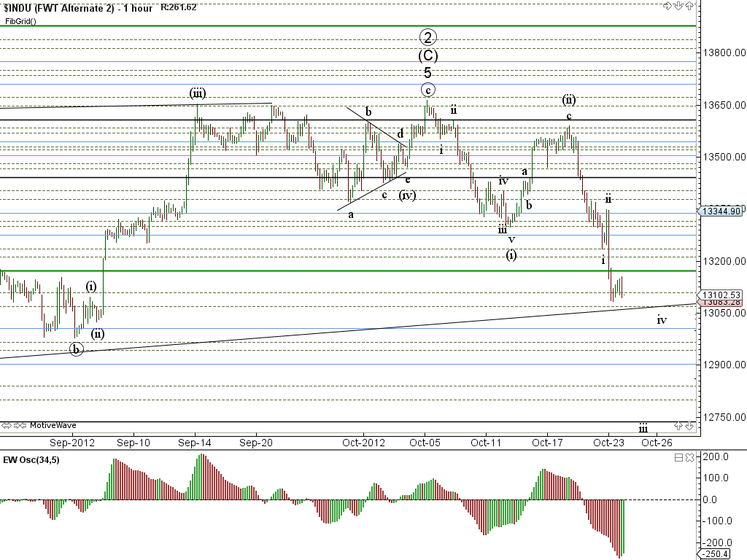This screenshot has width=747, height=560.
Task: Click the down arrow icon at chart bottom right
Action: [x=688, y=425]
